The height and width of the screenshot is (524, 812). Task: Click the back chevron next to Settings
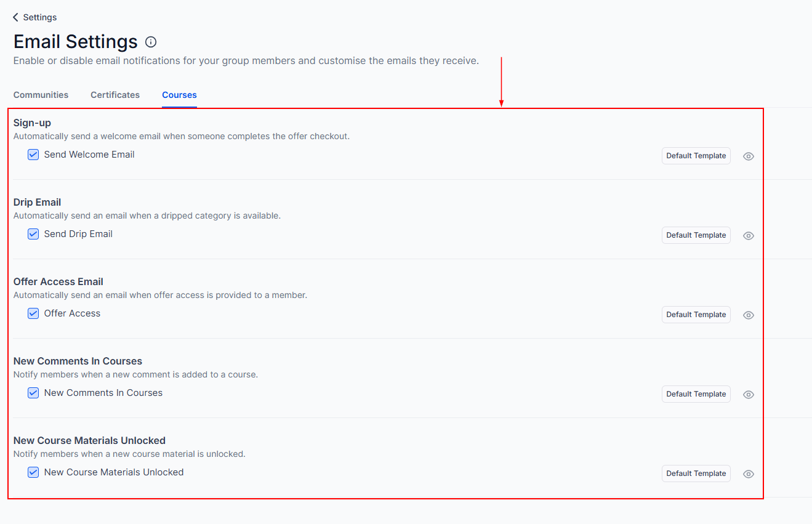click(x=16, y=17)
